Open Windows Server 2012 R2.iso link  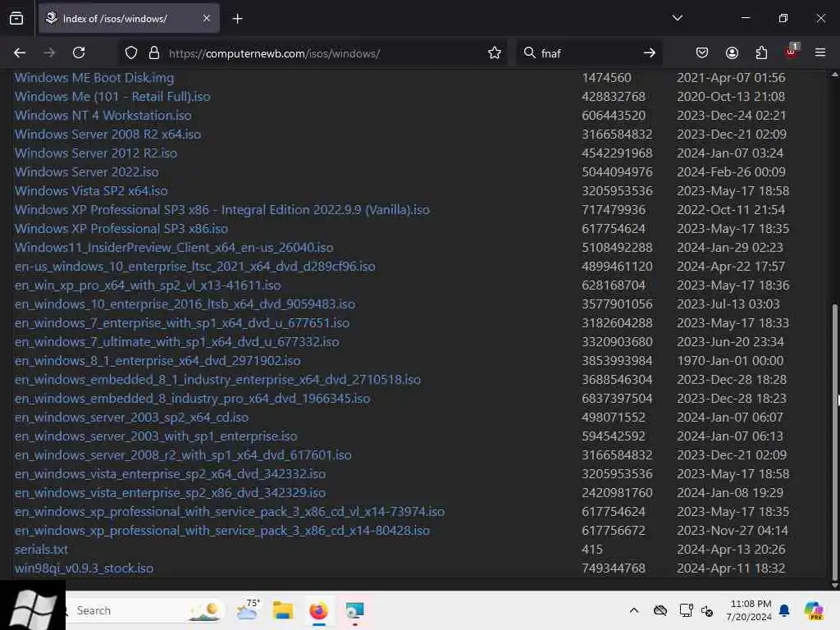click(96, 153)
